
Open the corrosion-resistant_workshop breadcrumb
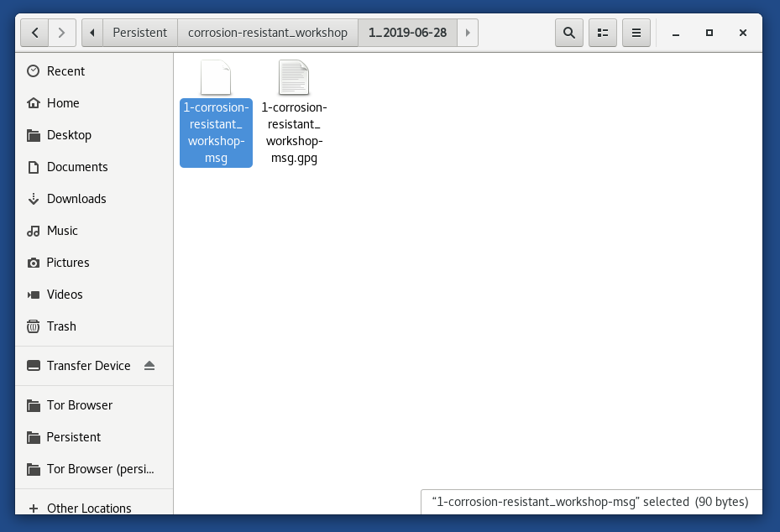pos(268,33)
